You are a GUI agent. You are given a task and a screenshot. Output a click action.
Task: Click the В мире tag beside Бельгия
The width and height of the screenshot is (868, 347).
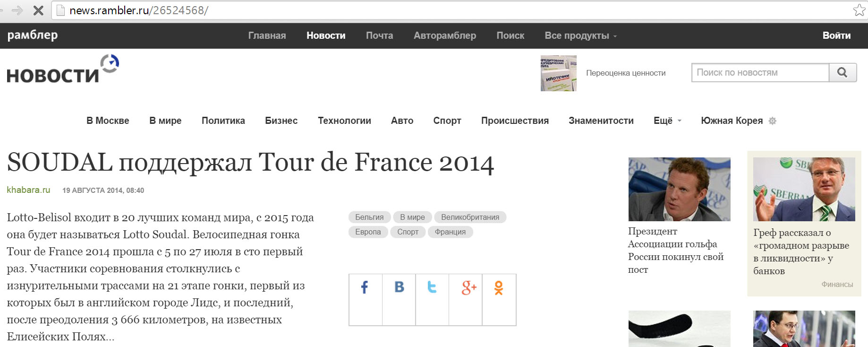pos(412,217)
